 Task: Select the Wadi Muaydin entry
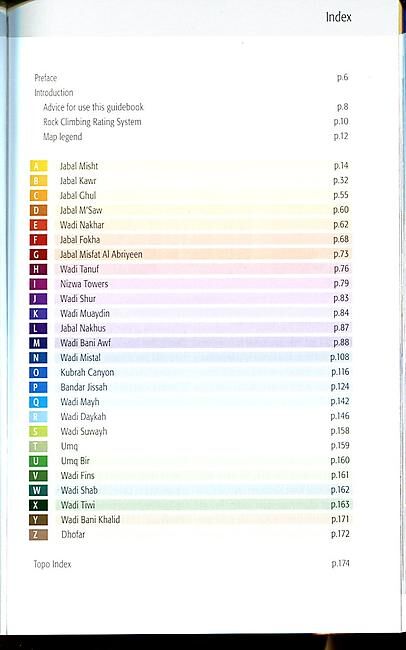[x=85, y=313]
